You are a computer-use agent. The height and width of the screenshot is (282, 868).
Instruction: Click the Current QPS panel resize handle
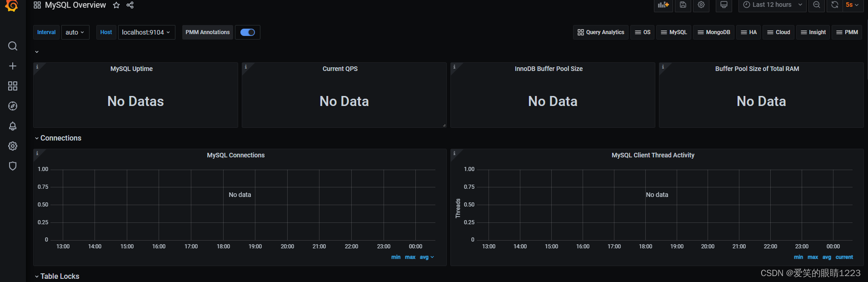(444, 125)
